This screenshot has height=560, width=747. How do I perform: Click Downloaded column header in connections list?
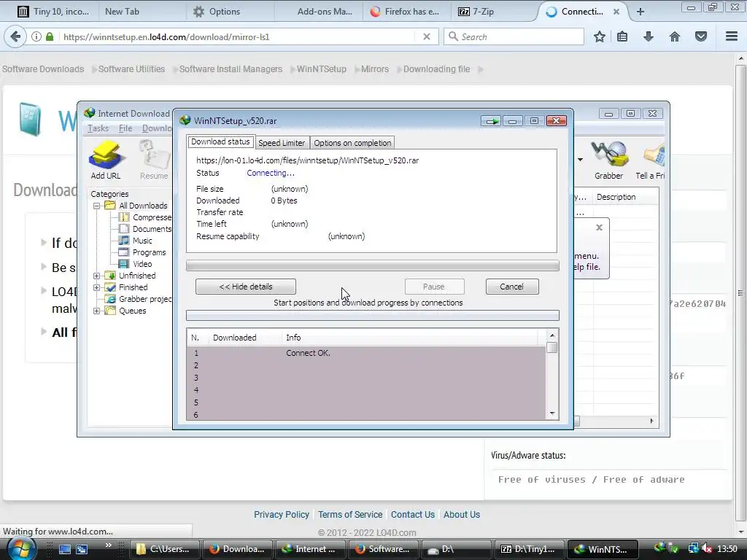click(x=245, y=338)
